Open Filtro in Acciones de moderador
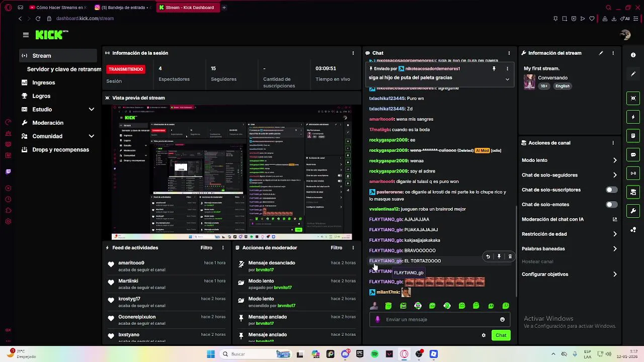644x362 pixels. tap(336, 248)
